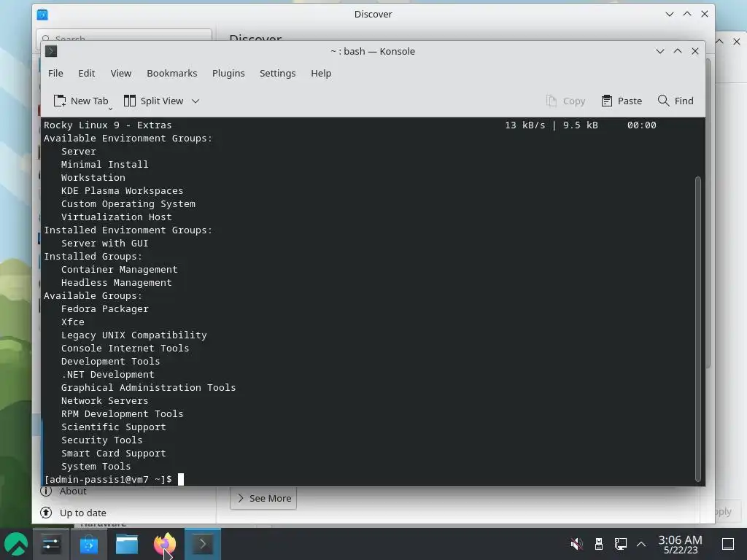Open the File menu

(x=55, y=74)
